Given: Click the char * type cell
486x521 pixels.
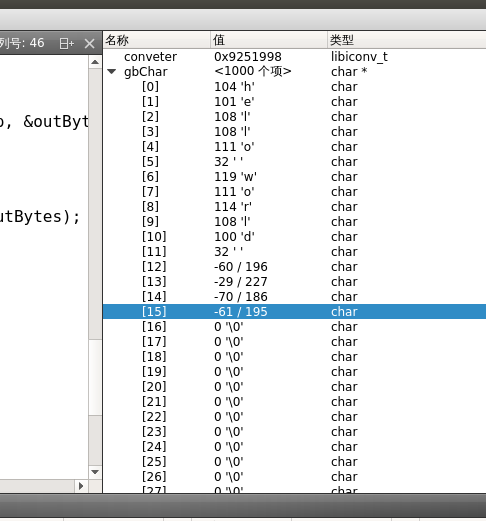Looking at the screenshot, I should [x=349, y=72].
